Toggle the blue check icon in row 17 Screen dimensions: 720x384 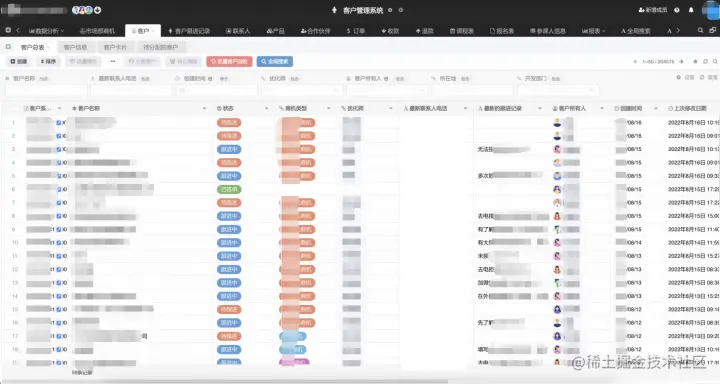[x=59, y=336]
